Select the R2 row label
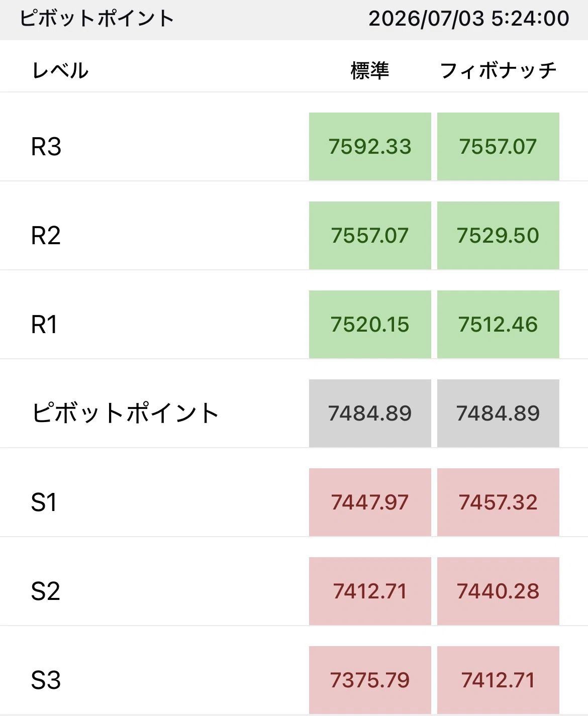 tap(46, 236)
